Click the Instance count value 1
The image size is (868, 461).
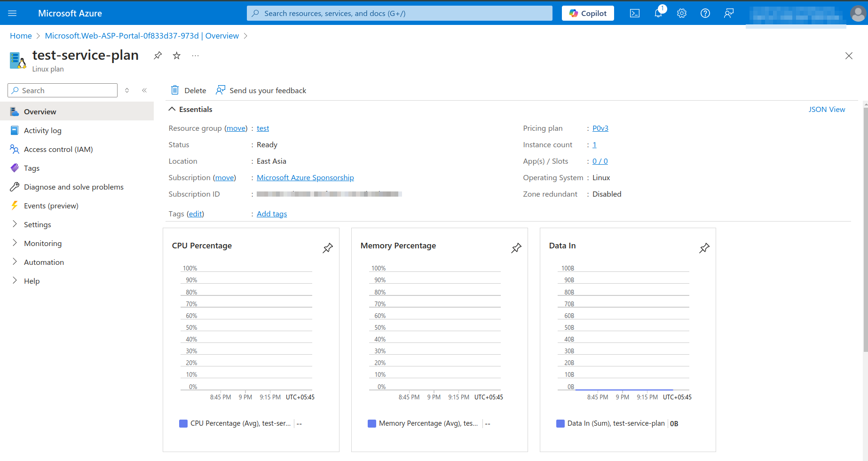tap(594, 144)
